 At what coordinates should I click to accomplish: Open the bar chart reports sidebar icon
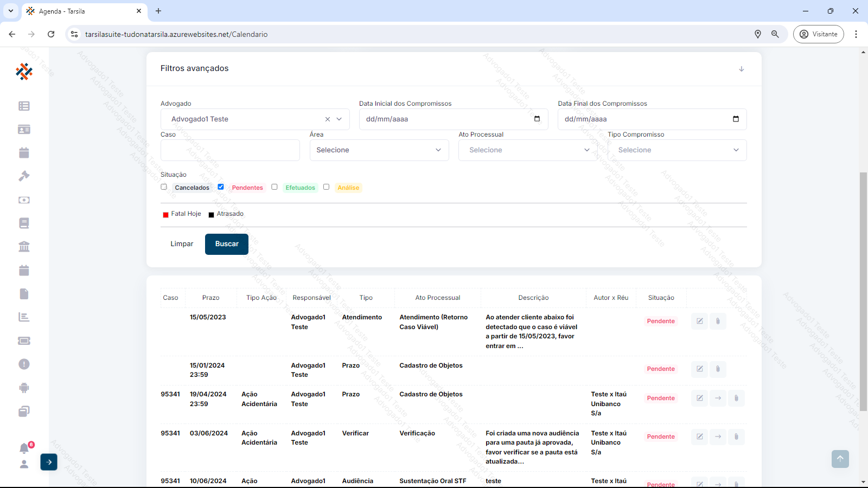24,317
